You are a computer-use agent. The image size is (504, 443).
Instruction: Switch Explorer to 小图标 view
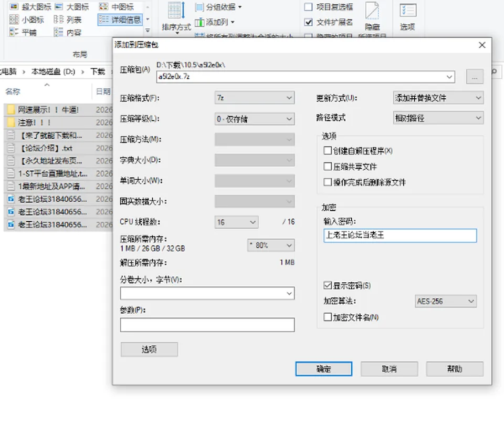tap(27, 19)
